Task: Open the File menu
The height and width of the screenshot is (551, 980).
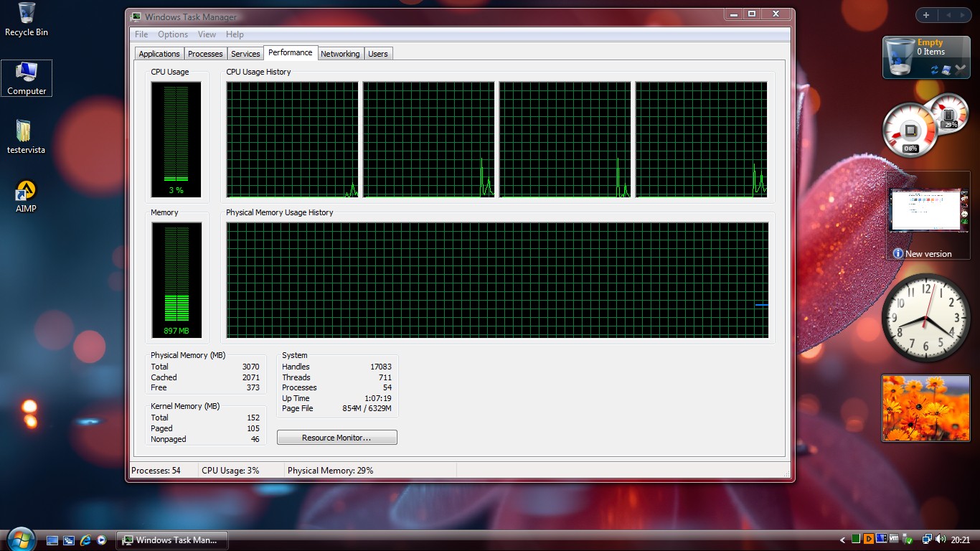Action: (x=141, y=34)
